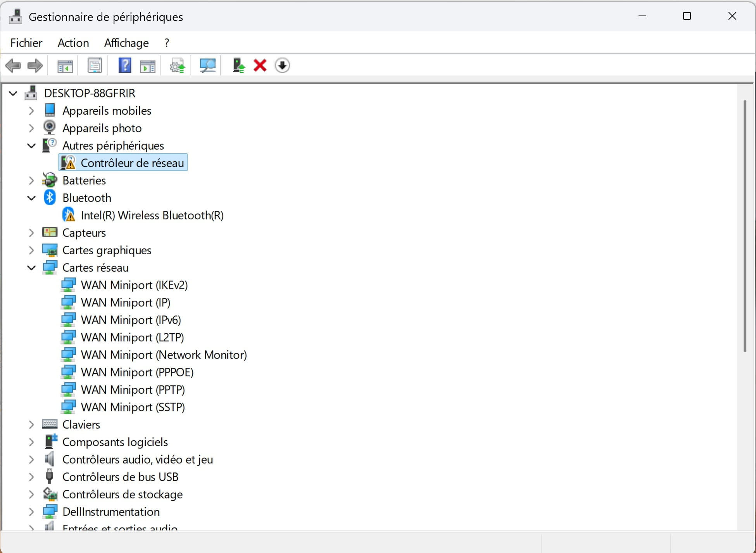Click the add legacy hardware toolbar icon
Screen dimensions: 756x553
(x=238, y=65)
